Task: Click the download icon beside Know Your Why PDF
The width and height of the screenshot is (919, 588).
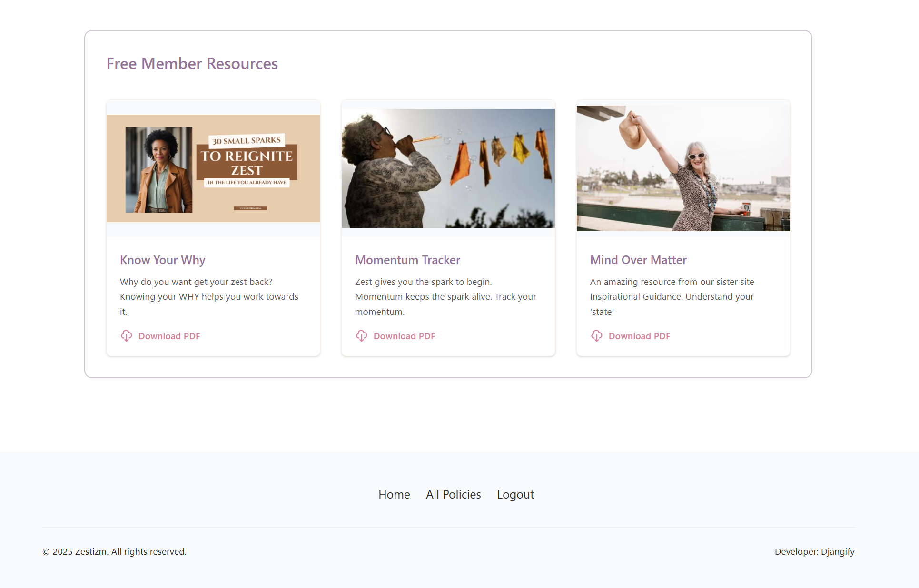Action: click(x=127, y=336)
